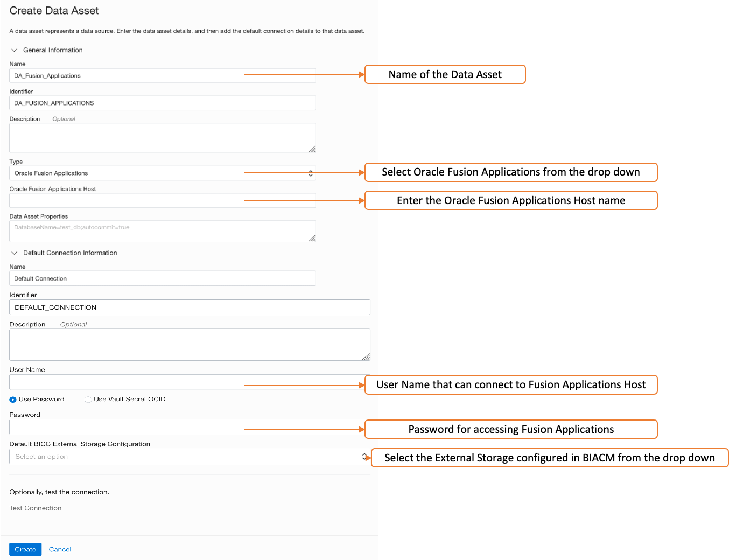Click the 'User Name' label
This screenshot has height=560, width=729.
coord(27,370)
